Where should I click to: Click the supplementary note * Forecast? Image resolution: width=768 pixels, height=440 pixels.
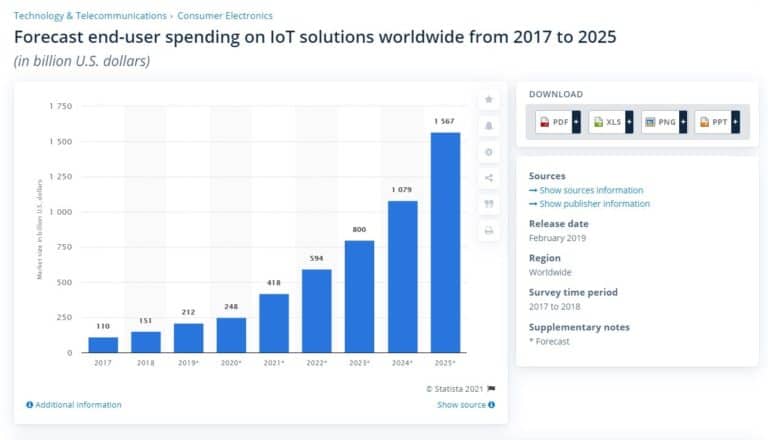click(549, 342)
